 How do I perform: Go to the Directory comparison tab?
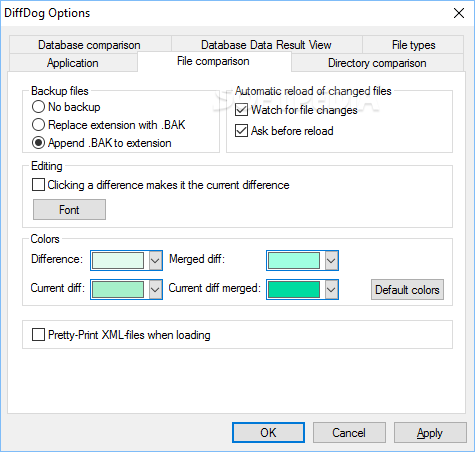pos(377,63)
